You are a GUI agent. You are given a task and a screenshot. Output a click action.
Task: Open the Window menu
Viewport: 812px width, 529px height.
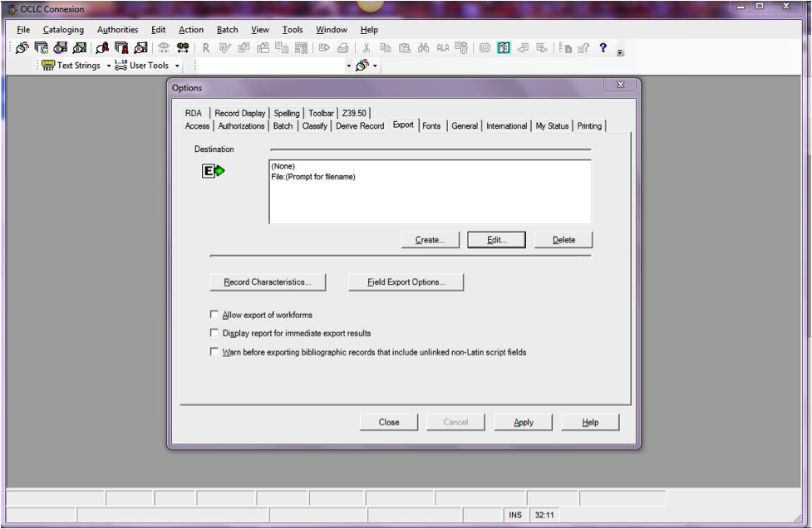[332, 30]
